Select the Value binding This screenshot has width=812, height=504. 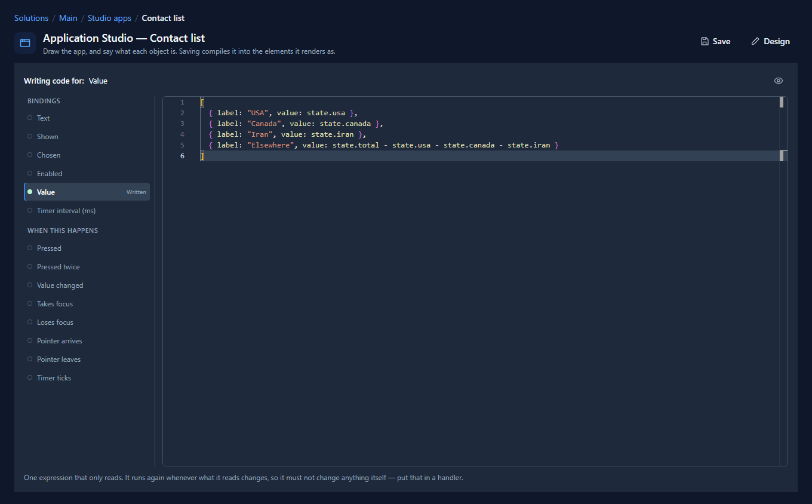coord(87,192)
